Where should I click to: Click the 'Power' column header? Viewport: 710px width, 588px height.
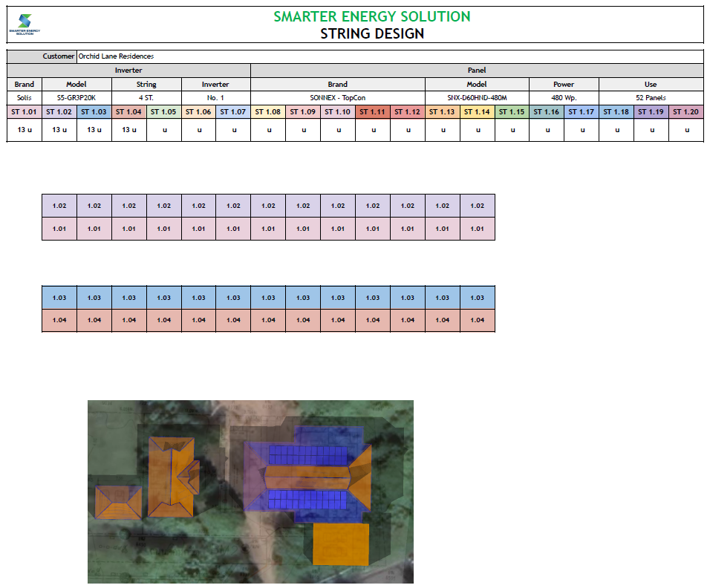pyautogui.click(x=564, y=85)
